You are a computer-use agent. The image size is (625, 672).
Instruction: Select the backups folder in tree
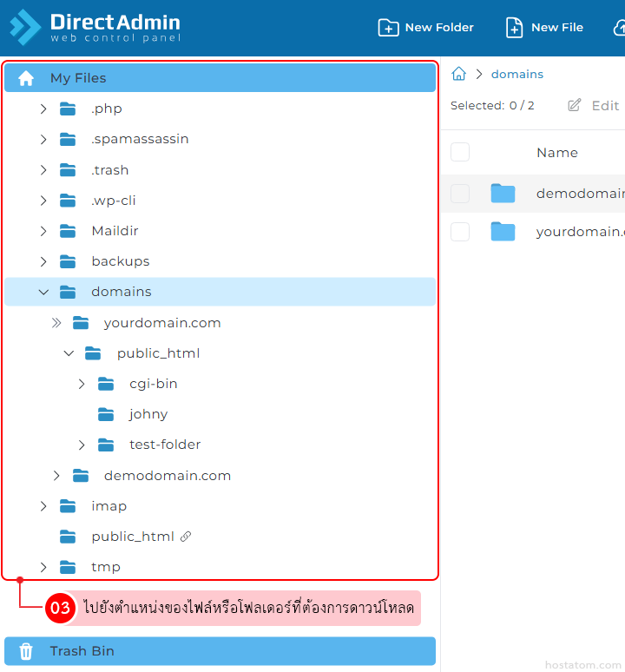click(x=120, y=261)
